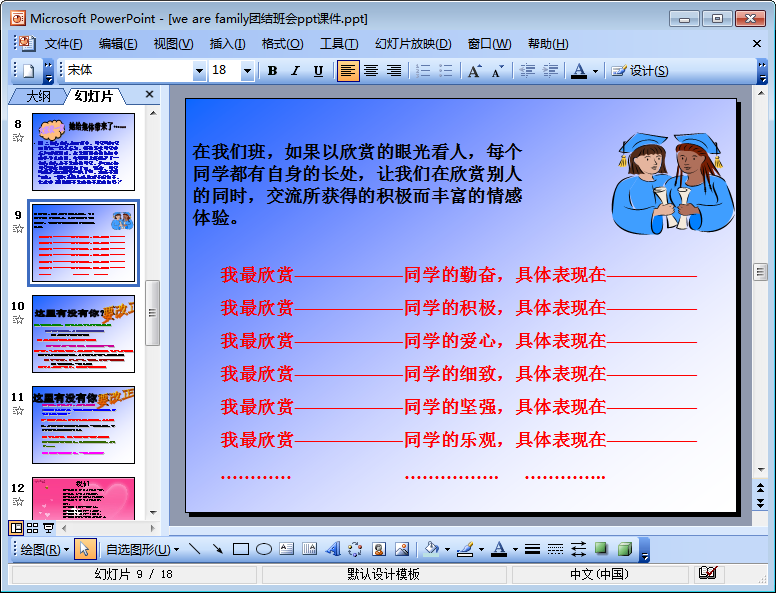Open the 编辑 (Edit) menu
Image resolution: width=776 pixels, height=593 pixels.
(118, 44)
